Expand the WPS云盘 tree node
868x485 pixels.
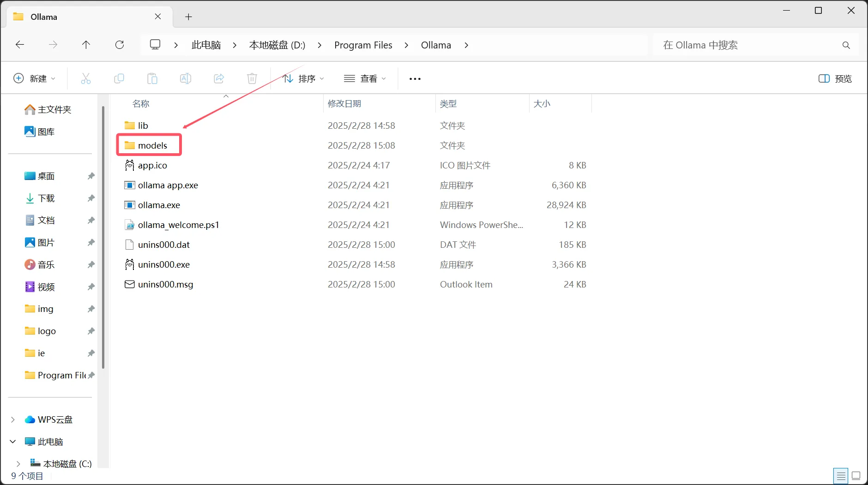tap(13, 419)
